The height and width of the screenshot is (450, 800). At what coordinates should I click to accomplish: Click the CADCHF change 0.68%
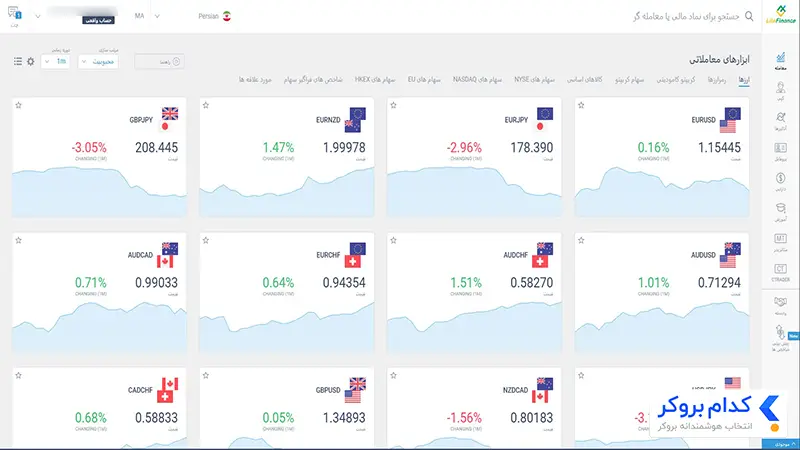(x=91, y=418)
